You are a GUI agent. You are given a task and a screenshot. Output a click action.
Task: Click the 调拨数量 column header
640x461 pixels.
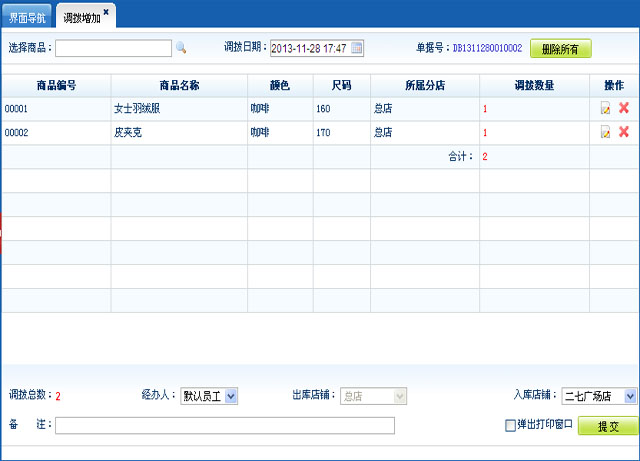tap(534, 85)
